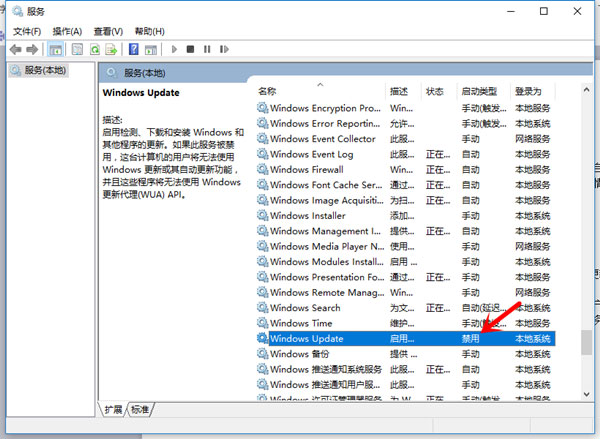Viewport: 600px width, 439px height.
Task: Select Windows Modules Installer service
Action: (x=406, y=262)
